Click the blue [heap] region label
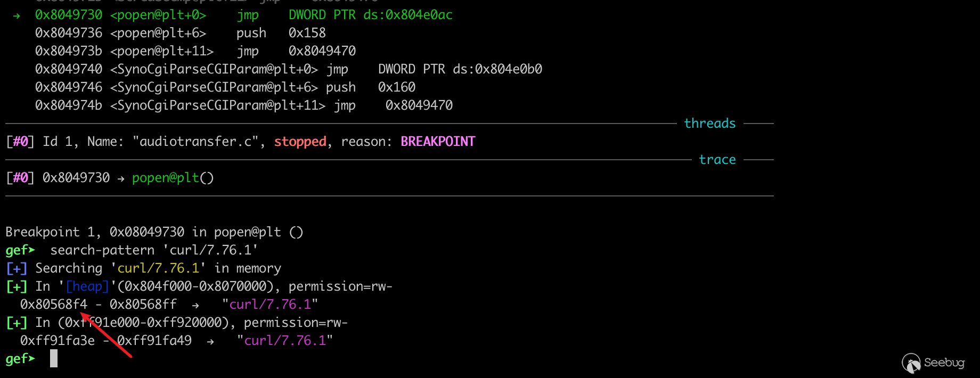The image size is (980, 378). point(87,286)
